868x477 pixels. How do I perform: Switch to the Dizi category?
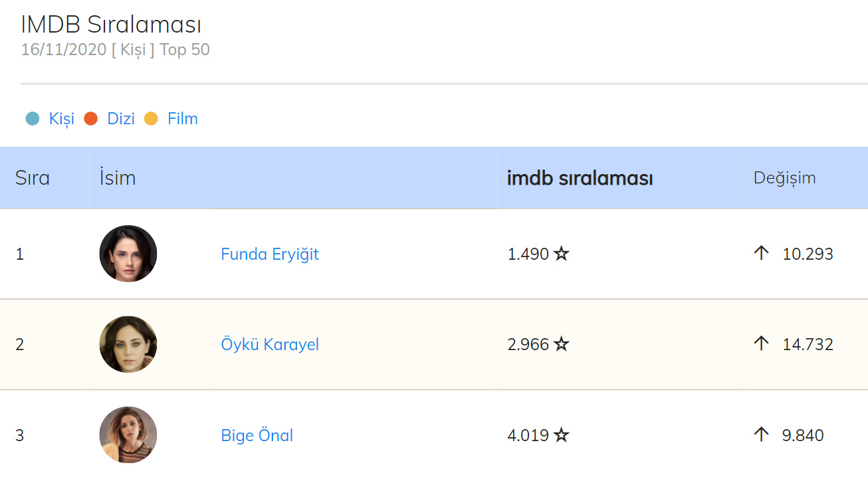click(121, 119)
